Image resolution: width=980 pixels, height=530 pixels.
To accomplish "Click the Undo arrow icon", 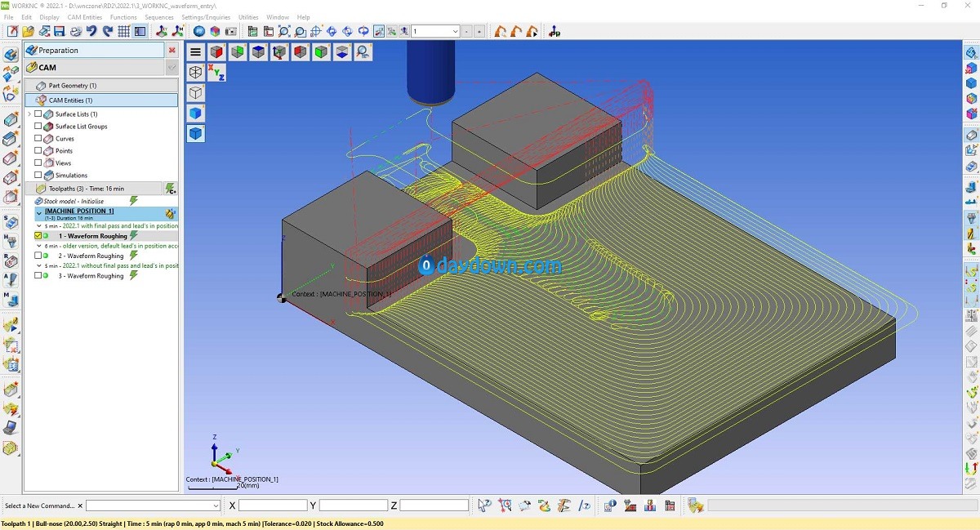I will [91, 32].
